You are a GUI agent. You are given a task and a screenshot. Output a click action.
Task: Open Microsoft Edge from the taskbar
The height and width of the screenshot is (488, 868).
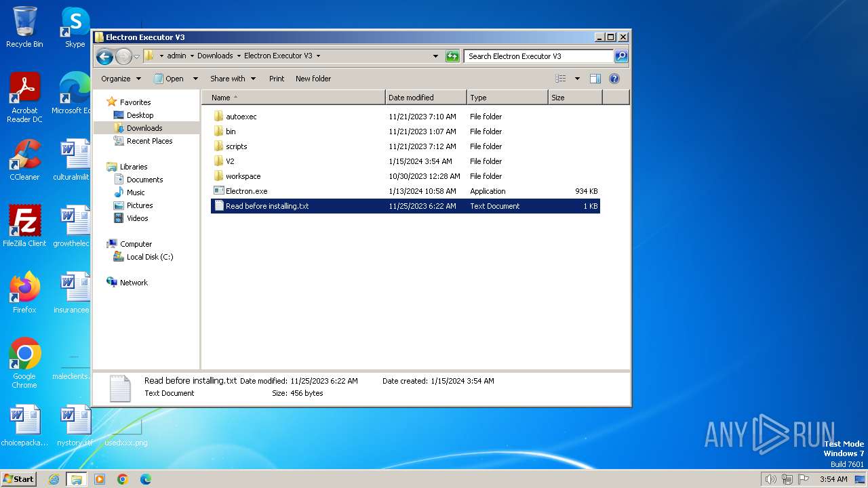click(146, 479)
